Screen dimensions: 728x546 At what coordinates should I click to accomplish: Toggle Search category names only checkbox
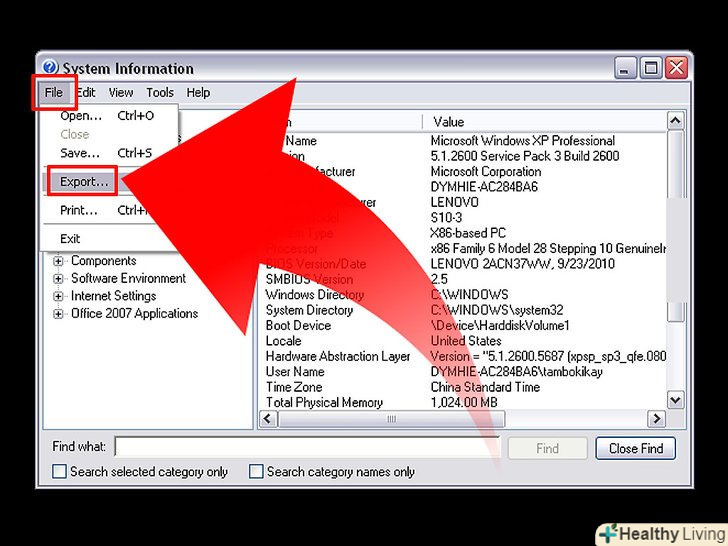256,471
